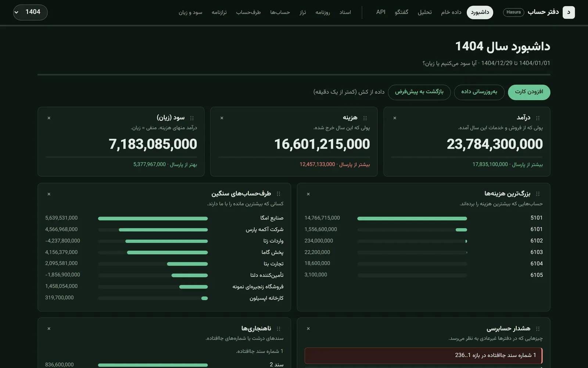Click the Hasura badge
This screenshot has width=588, height=368.
tap(513, 12)
